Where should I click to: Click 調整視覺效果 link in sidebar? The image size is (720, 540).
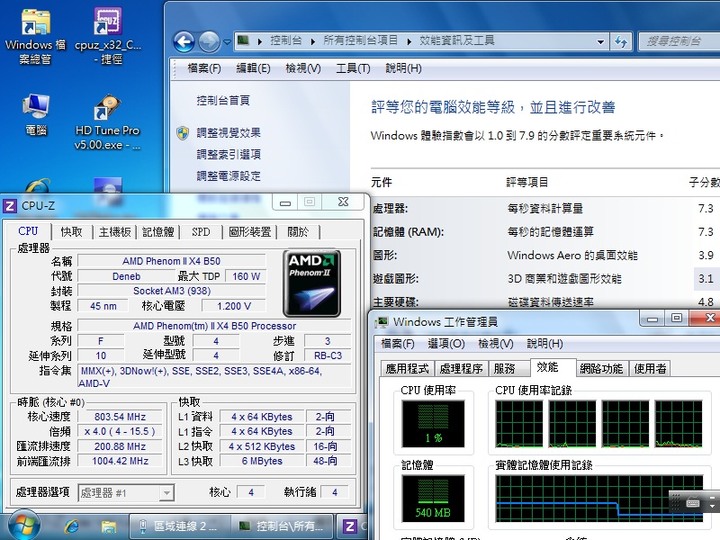[x=229, y=133]
